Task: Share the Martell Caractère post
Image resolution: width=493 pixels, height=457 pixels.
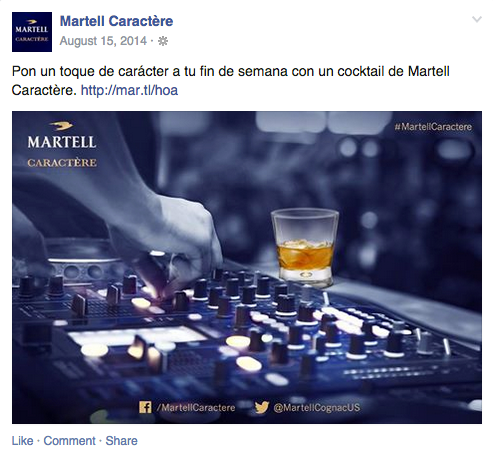Action: tap(121, 441)
